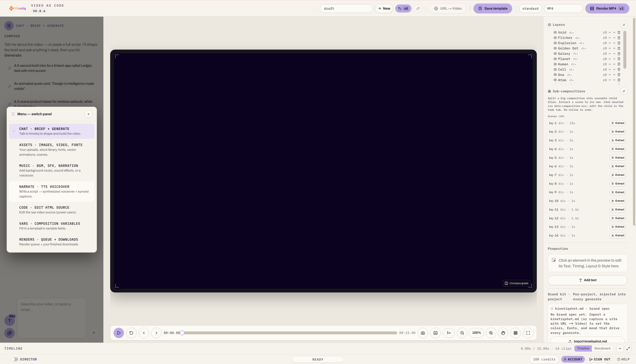Open the 1× playback speed selector
The height and width of the screenshot is (364, 636).
(449, 333)
